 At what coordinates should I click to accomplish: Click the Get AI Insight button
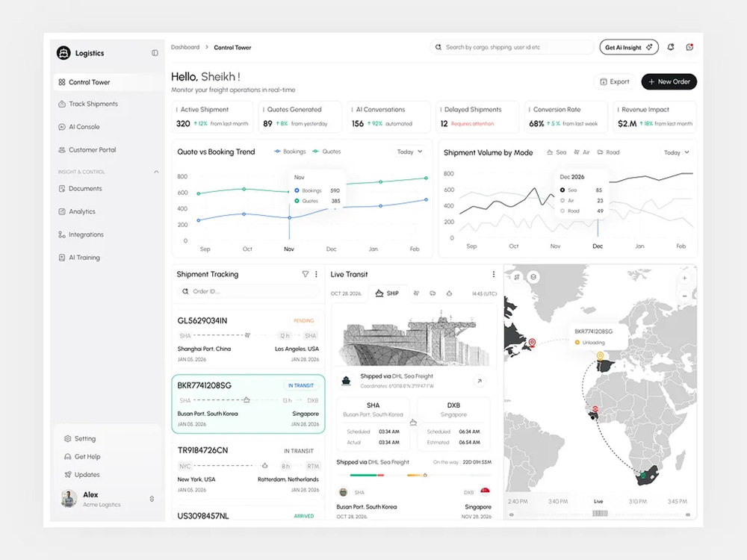coord(629,47)
